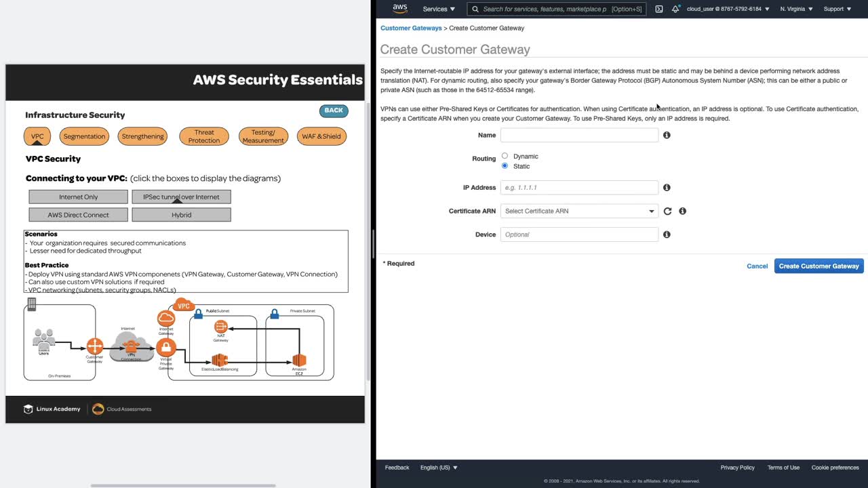Viewport: 868px width, 488px height.
Task: Show the Internet Only diagram
Action: point(78,197)
